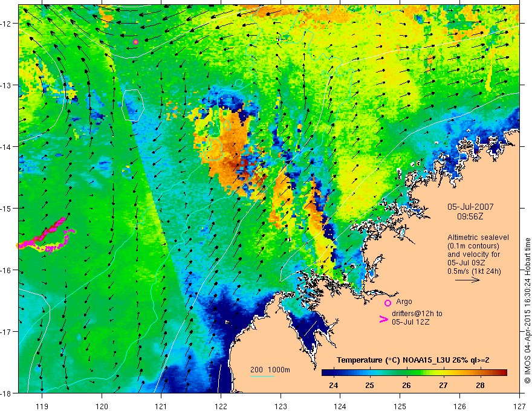532x411 pixels.
Task: Click longitude label '123' on the x-axis
Action: (281, 406)
